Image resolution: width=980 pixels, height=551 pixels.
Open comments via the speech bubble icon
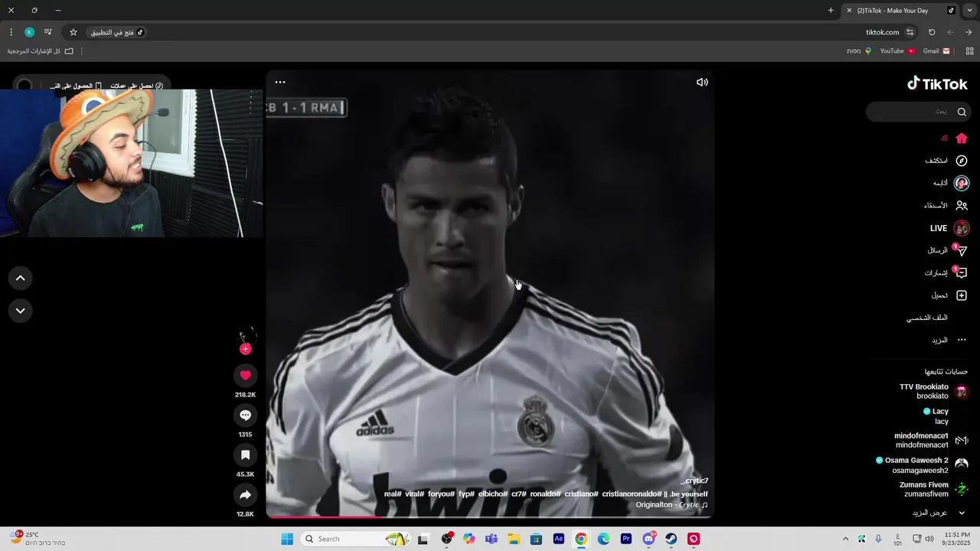coord(245,415)
